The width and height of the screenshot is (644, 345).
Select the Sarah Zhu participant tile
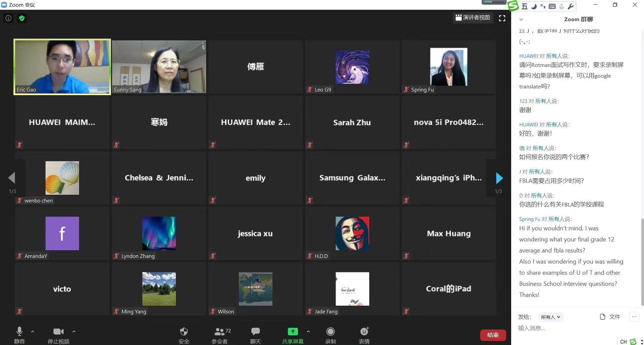352,122
